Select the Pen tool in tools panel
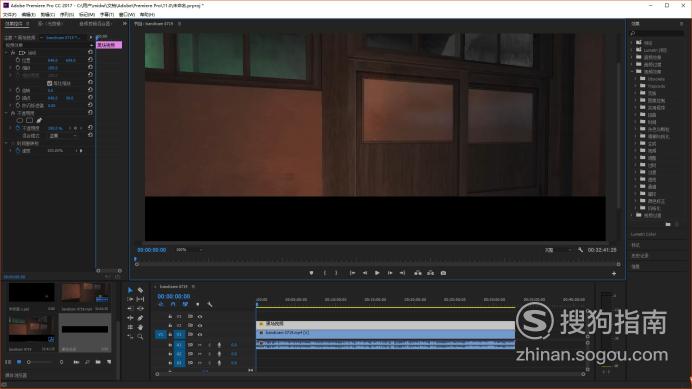Screen dimensions: 692x389 [x=140, y=318]
